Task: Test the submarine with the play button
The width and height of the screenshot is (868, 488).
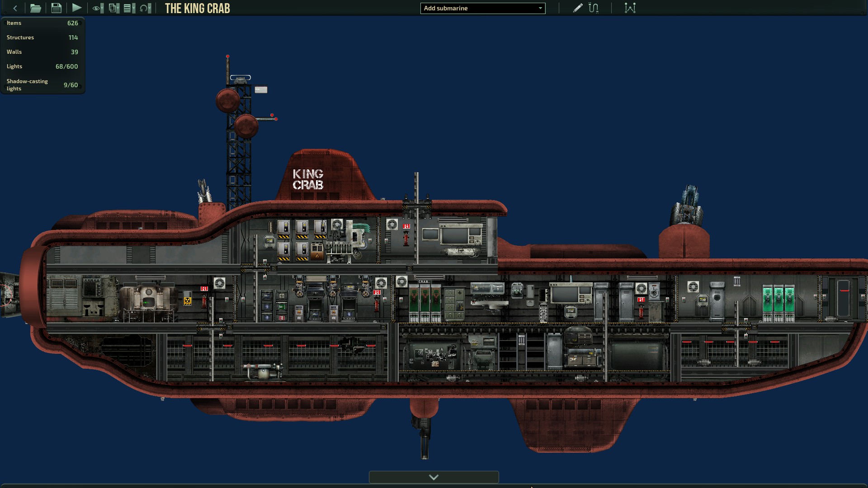Action: click(77, 8)
